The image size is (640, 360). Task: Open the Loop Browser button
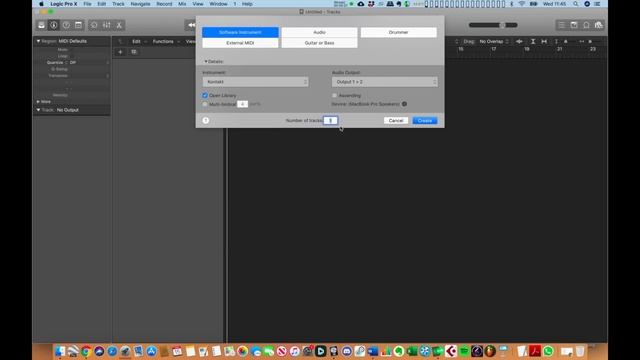pyautogui.click(x=586, y=25)
